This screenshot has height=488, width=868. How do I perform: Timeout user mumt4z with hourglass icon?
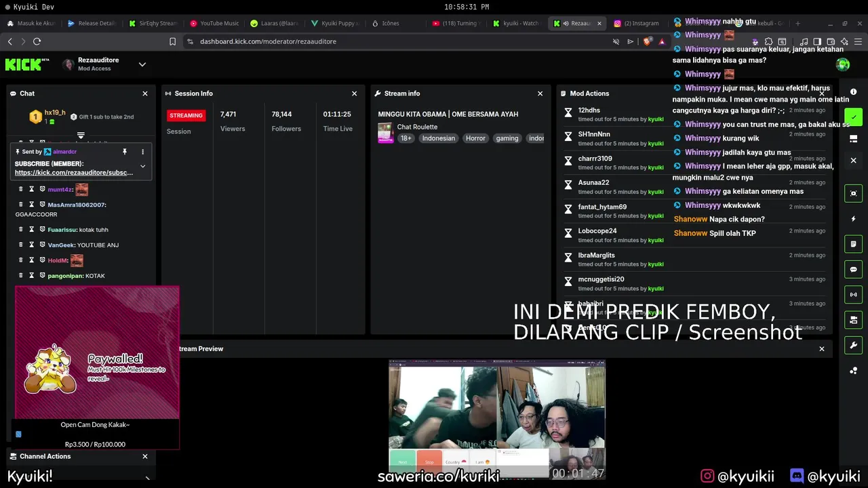point(31,189)
